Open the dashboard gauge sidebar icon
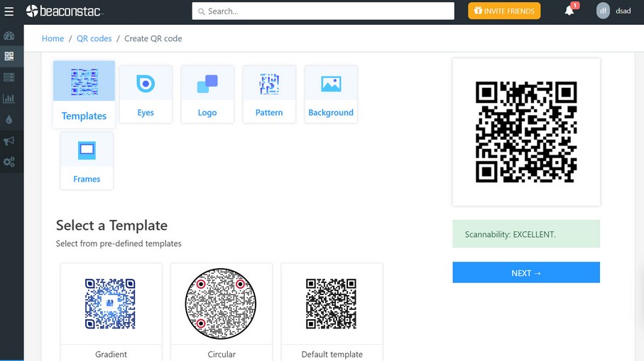This screenshot has width=644, height=361. tap(9, 35)
